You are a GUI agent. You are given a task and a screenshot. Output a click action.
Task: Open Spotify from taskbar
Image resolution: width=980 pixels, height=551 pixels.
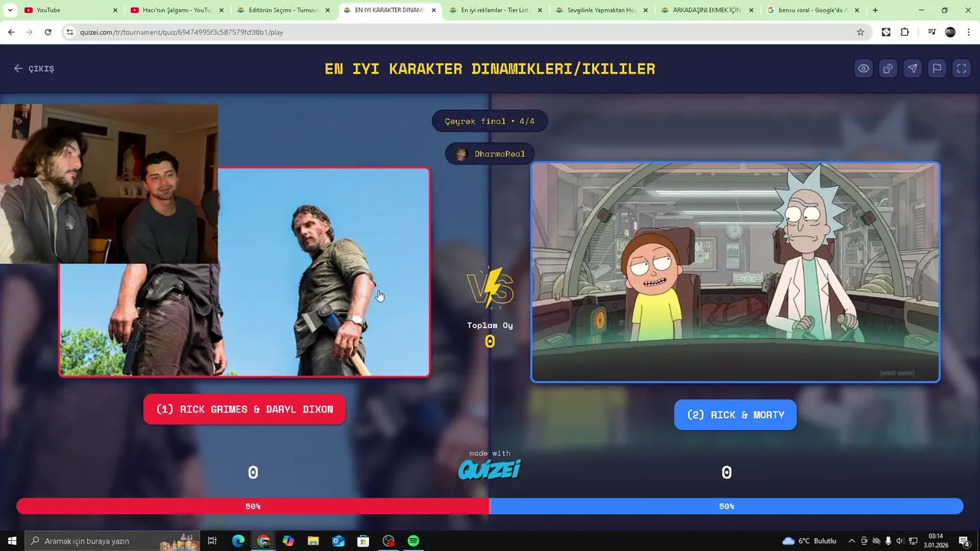(x=413, y=541)
